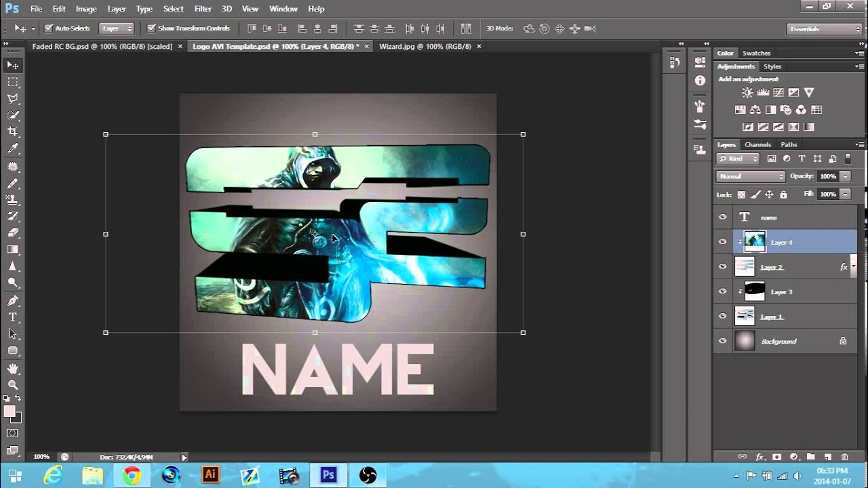Open Internet Explorer from taskbar
Viewport: 868px width, 488px height.
point(53,475)
